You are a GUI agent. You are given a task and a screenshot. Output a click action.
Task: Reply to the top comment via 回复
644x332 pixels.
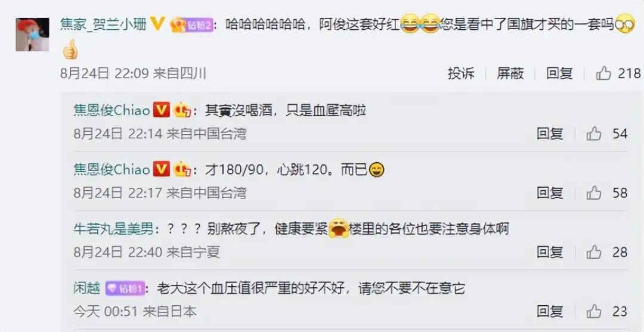point(559,73)
